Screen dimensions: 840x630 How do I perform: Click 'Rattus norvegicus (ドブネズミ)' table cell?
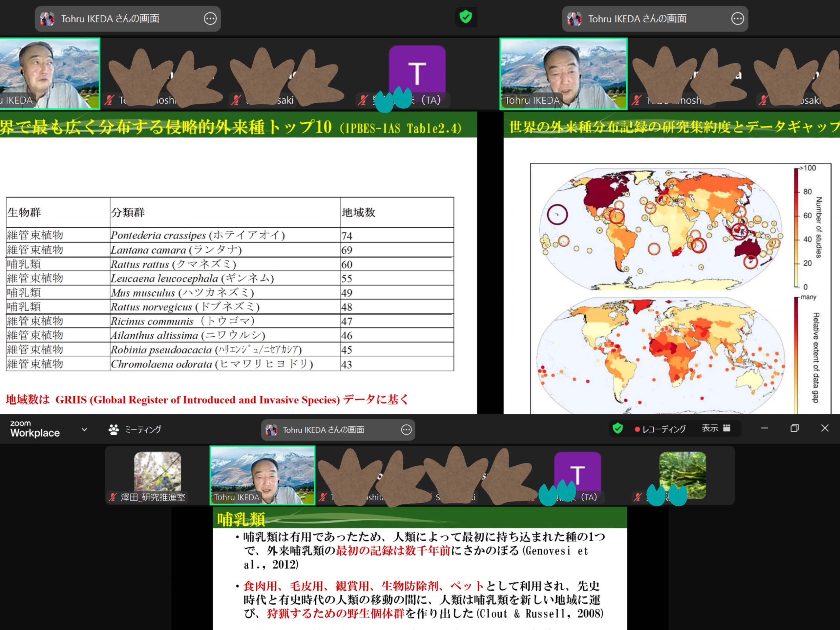[x=225, y=306]
